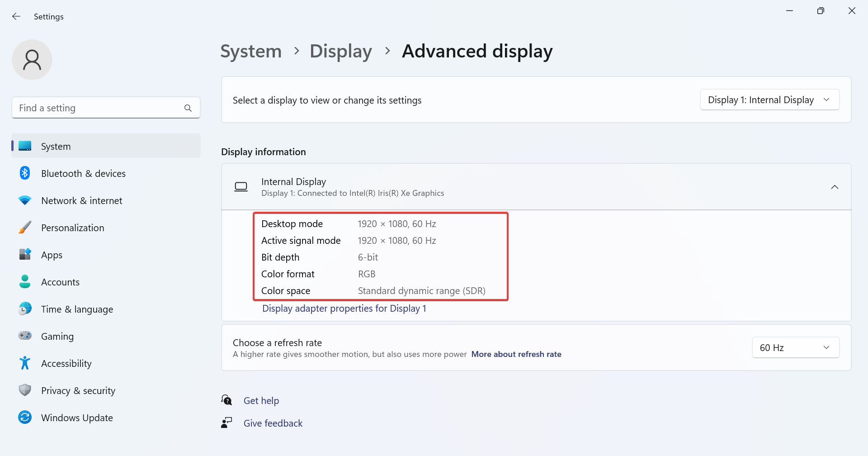Click the RGB color format value
The image size is (868, 456).
[367, 274]
